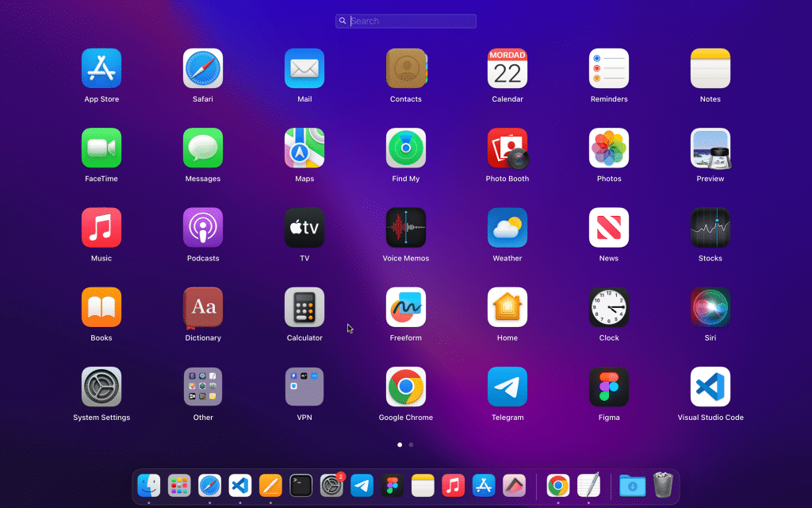Switch to the second Launchpad page dot
Image resolution: width=812 pixels, height=508 pixels.
coord(411,444)
